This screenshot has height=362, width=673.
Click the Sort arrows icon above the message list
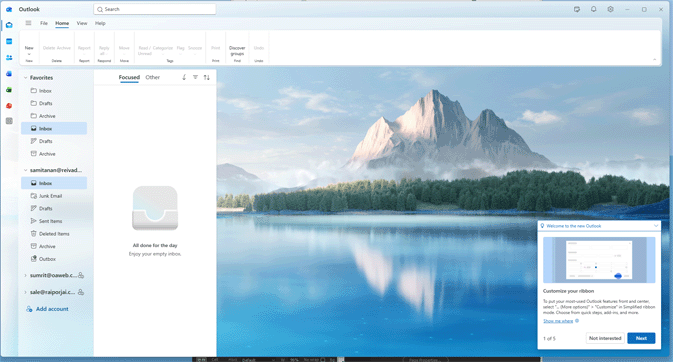[x=206, y=77]
